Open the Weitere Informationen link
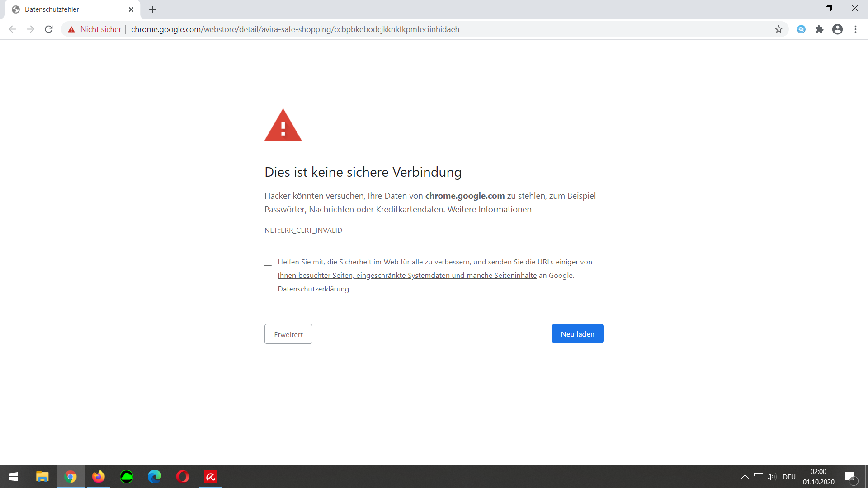Image resolution: width=868 pixels, height=488 pixels. (489, 209)
